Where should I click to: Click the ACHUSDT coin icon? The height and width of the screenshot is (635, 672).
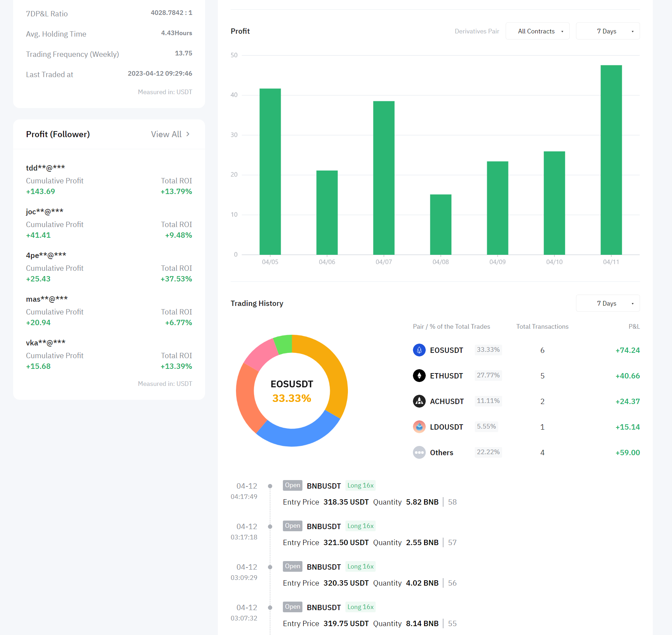(x=419, y=401)
